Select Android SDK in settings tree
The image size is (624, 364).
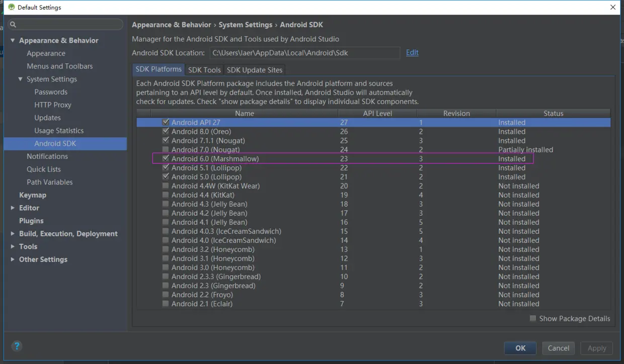65,143
